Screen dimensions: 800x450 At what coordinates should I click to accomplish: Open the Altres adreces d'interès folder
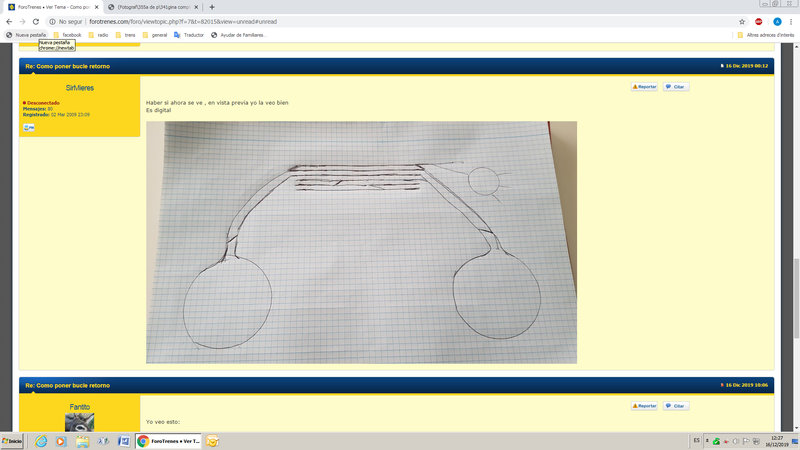(x=765, y=35)
